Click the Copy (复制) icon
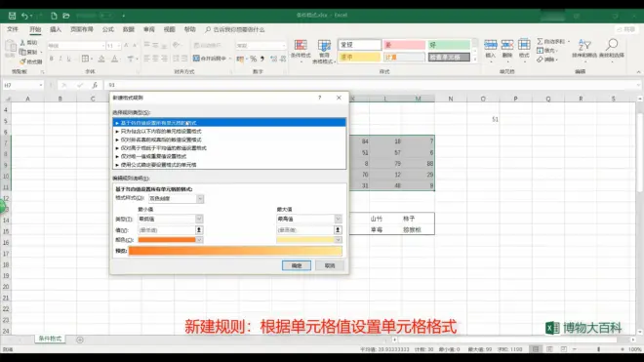Screen dimensions: 644x362 click(x=22, y=52)
